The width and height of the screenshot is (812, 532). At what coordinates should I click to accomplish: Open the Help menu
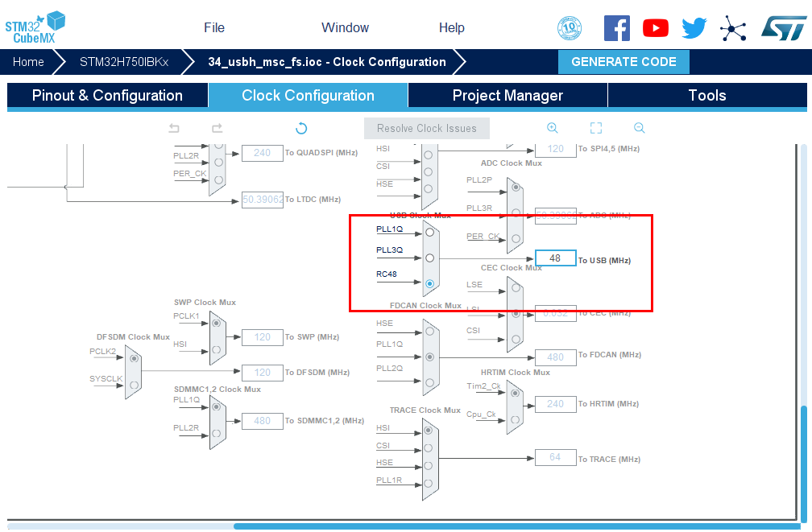pyautogui.click(x=452, y=27)
